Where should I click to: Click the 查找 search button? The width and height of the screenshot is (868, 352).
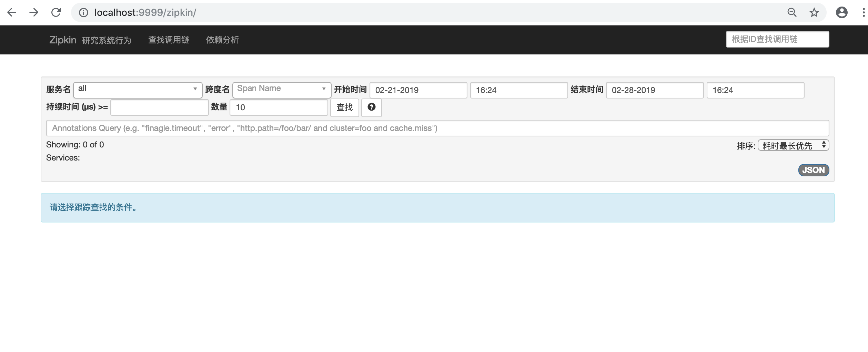click(345, 107)
